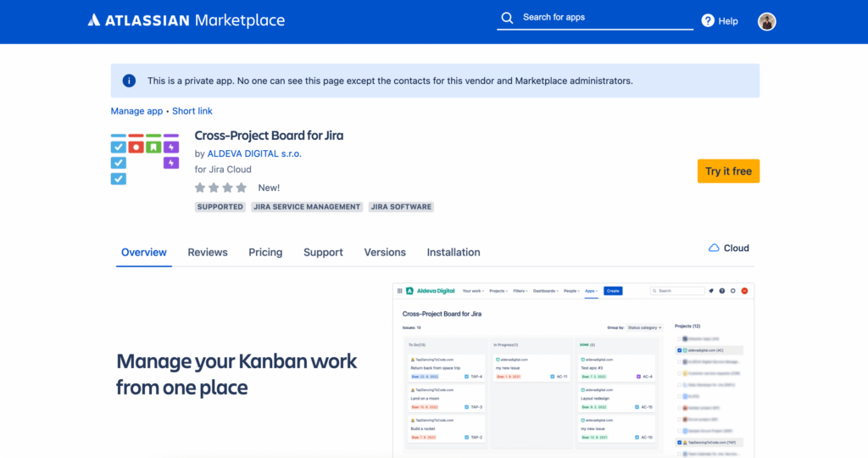Open the user profile avatar
Screen dimensions: 868x458
pos(766,21)
